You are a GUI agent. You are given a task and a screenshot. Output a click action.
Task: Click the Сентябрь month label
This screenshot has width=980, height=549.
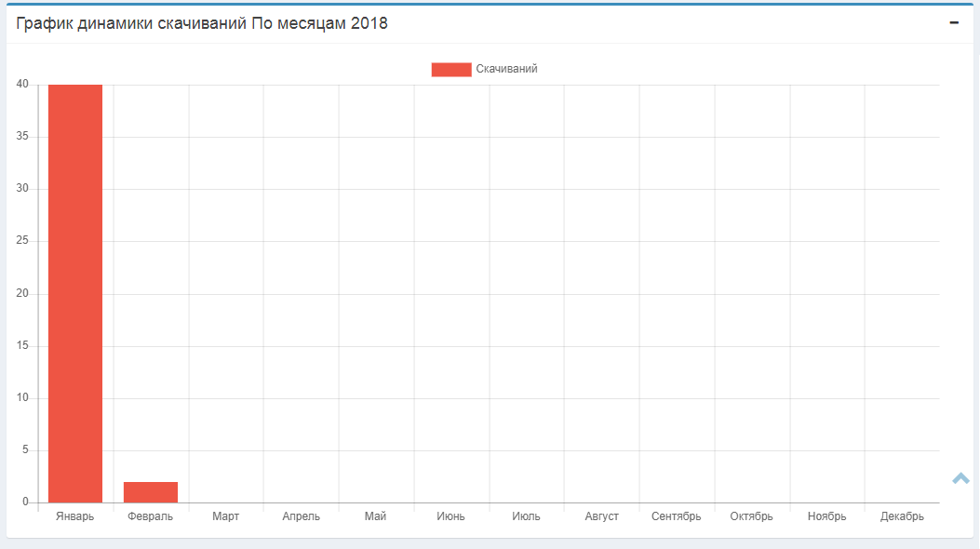tap(677, 516)
